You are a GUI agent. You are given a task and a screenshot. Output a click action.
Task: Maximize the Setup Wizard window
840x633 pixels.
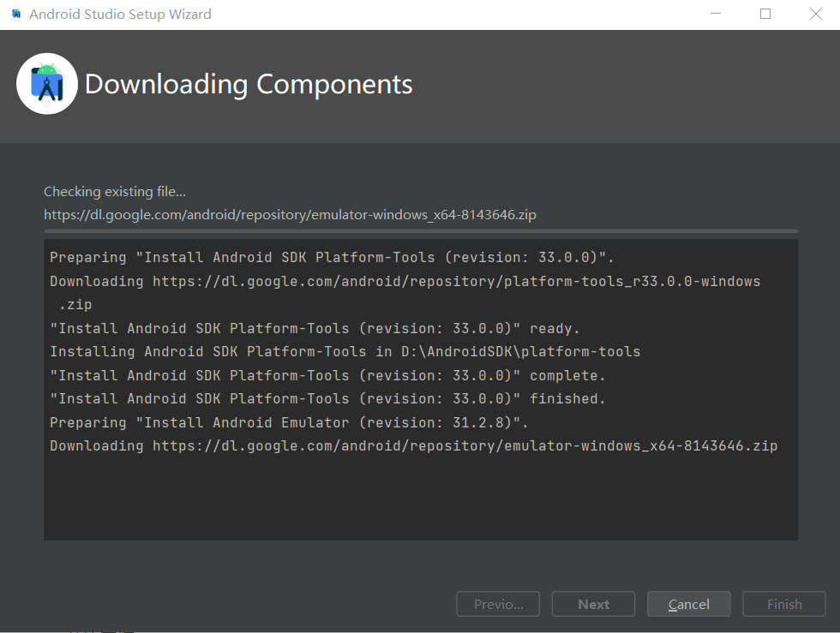[765, 14]
